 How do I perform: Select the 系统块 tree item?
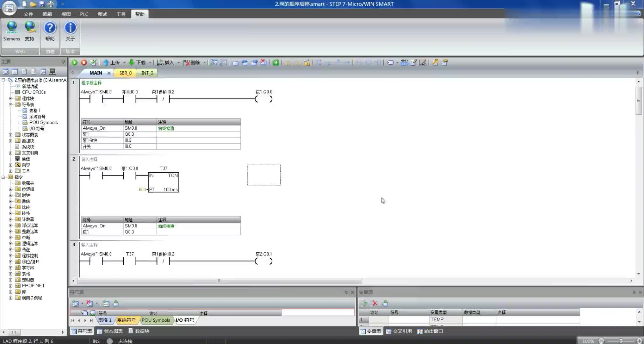(28, 147)
